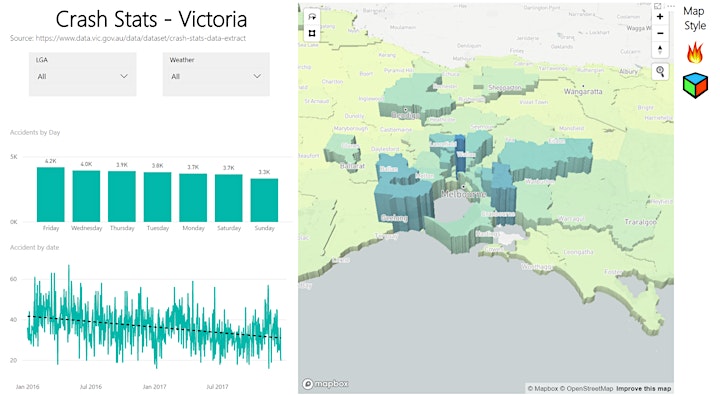Image resolution: width=720 pixels, height=395 pixels.
Task: Switch map style to heatmap flame
Action: (695, 52)
